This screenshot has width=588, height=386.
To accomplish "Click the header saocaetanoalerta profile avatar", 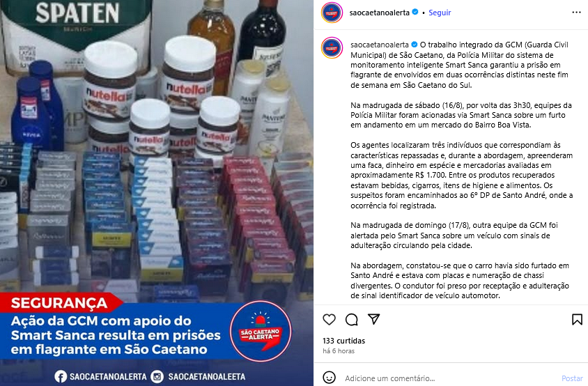I will click(x=332, y=13).
